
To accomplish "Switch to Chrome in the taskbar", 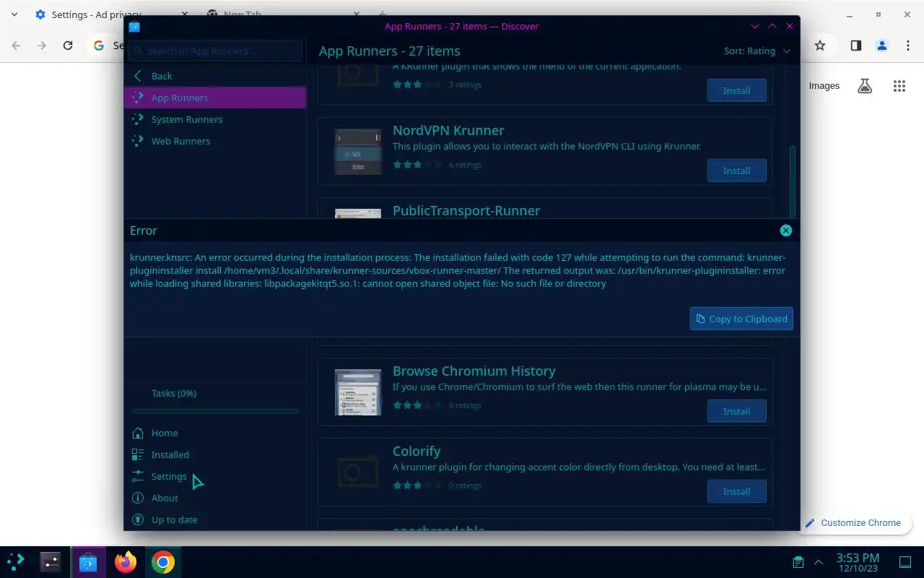I will pos(163,562).
